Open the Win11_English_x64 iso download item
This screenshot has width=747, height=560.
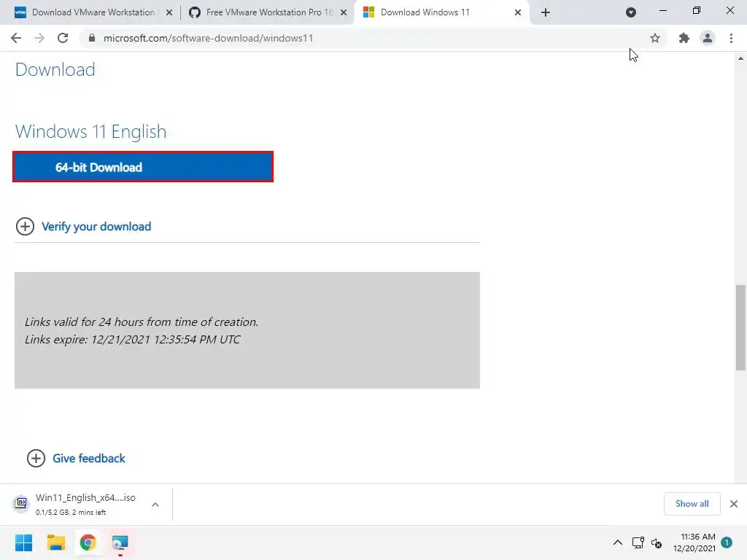[x=85, y=505]
